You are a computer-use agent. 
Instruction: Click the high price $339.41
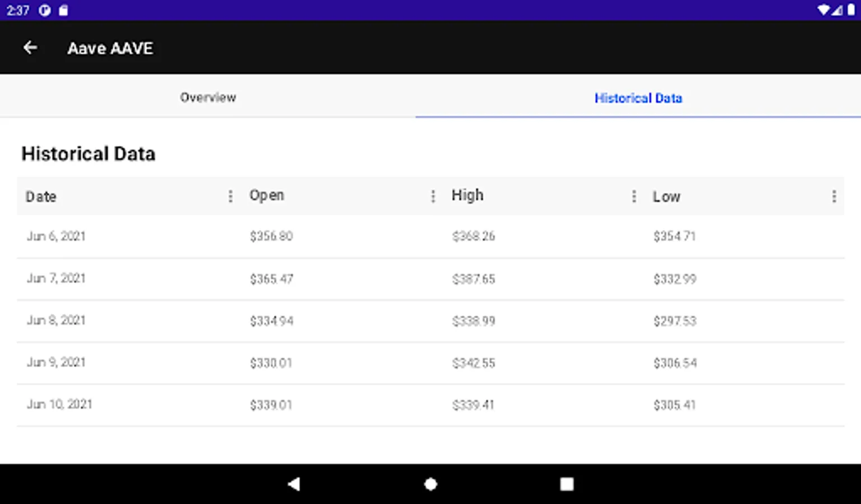(473, 405)
